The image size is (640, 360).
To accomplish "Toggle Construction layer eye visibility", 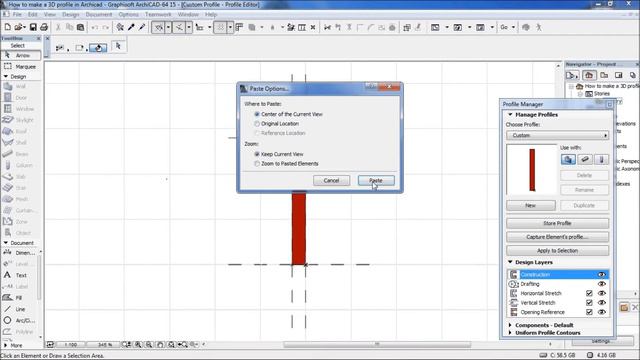I will (x=602, y=275).
